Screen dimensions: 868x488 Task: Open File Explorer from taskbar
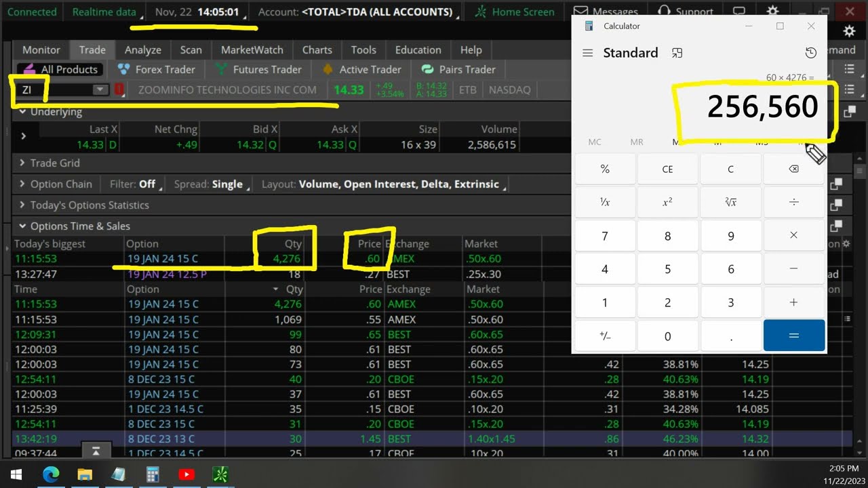click(85, 474)
